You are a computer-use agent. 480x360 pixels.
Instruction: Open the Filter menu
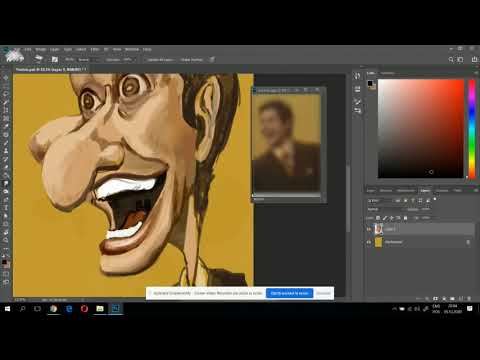pyautogui.click(x=95, y=49)
